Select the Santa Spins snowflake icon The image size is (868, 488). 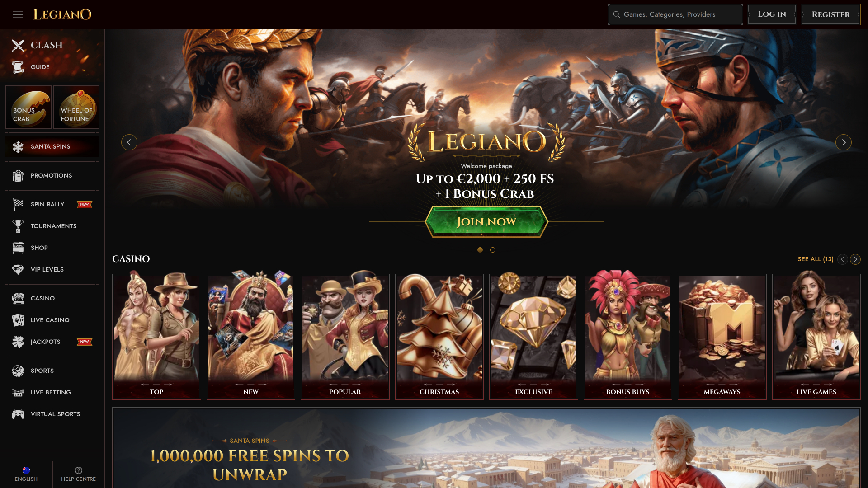coord(18,146)
